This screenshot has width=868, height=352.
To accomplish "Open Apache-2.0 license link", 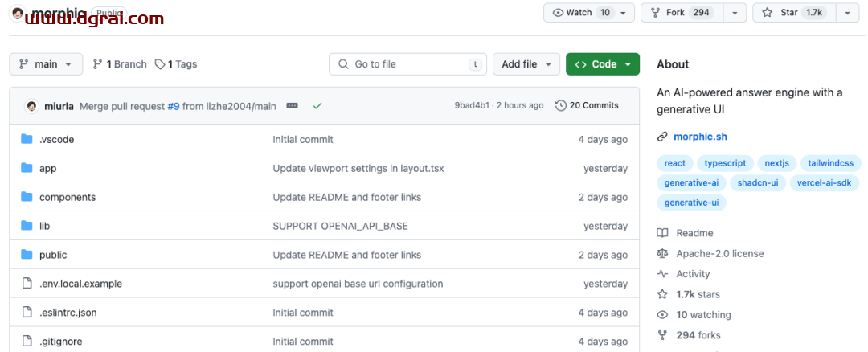I will tap(719, 253).
